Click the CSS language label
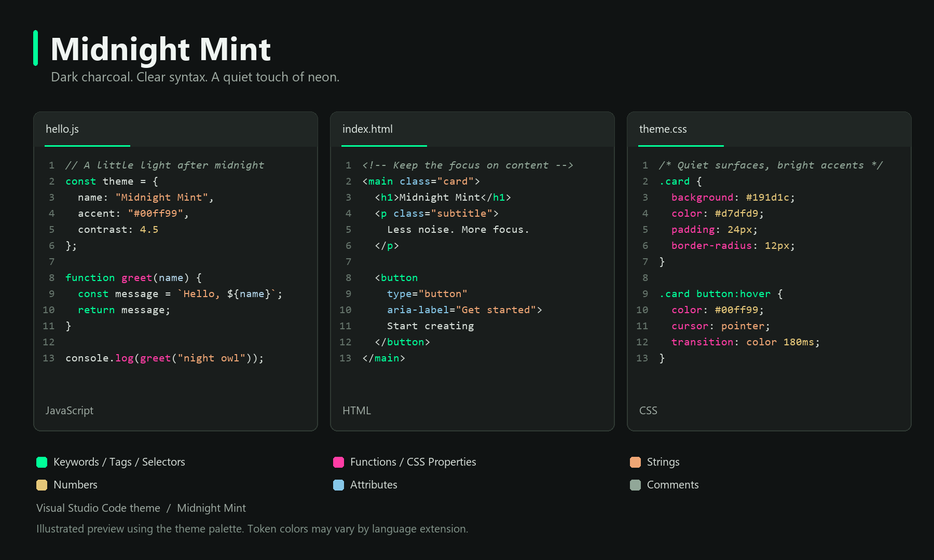 pyautogui.click(x=648, y=411)
